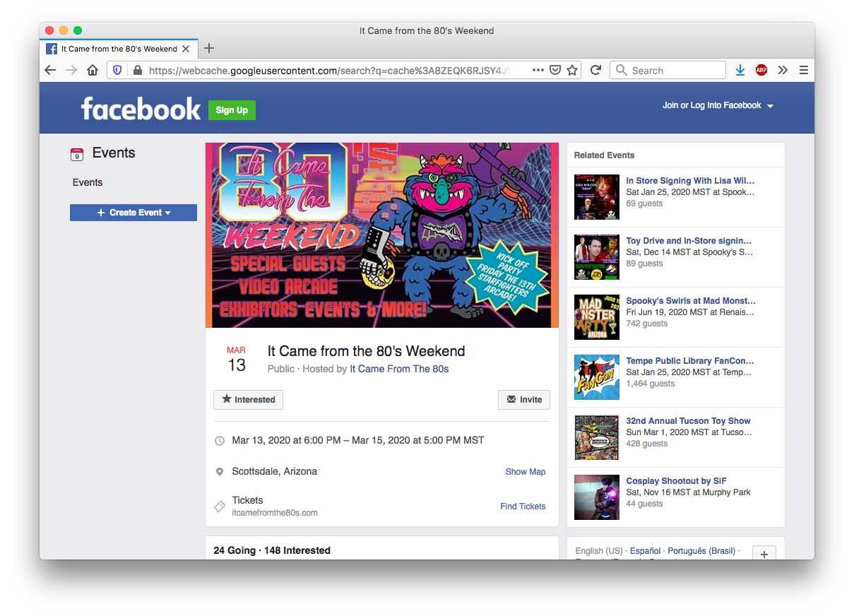Open the 'It Came From The 80s' host link

[x=399, y=369]
